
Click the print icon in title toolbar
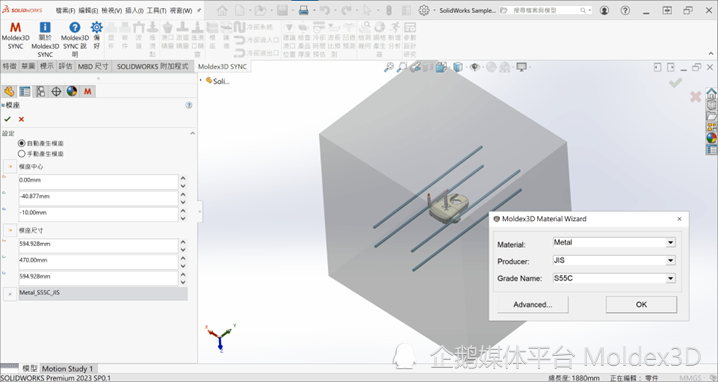(304, 10)
